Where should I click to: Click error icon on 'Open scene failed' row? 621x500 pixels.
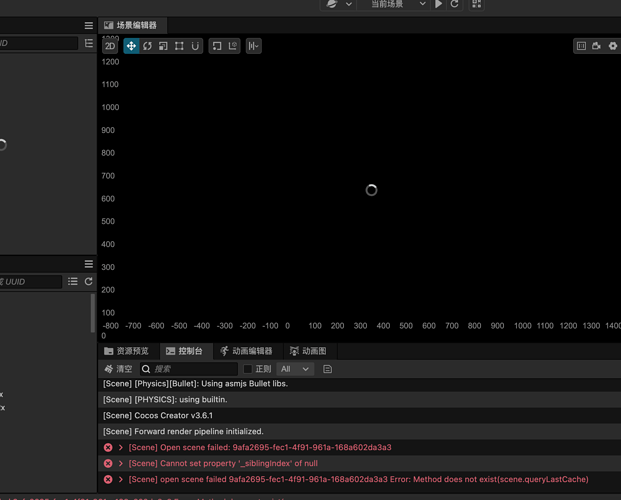point(108,447)
